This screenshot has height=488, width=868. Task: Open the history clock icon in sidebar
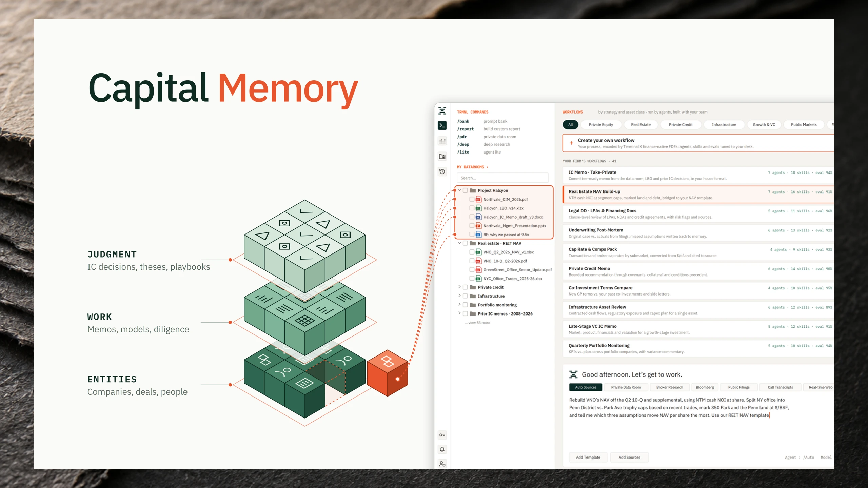coord(442,171)
